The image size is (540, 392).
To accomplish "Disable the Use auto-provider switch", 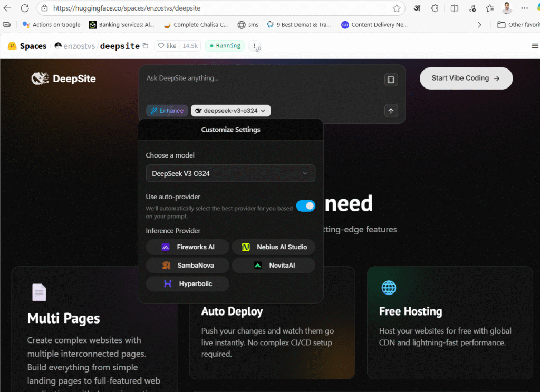I will click(x=305, y=206).
